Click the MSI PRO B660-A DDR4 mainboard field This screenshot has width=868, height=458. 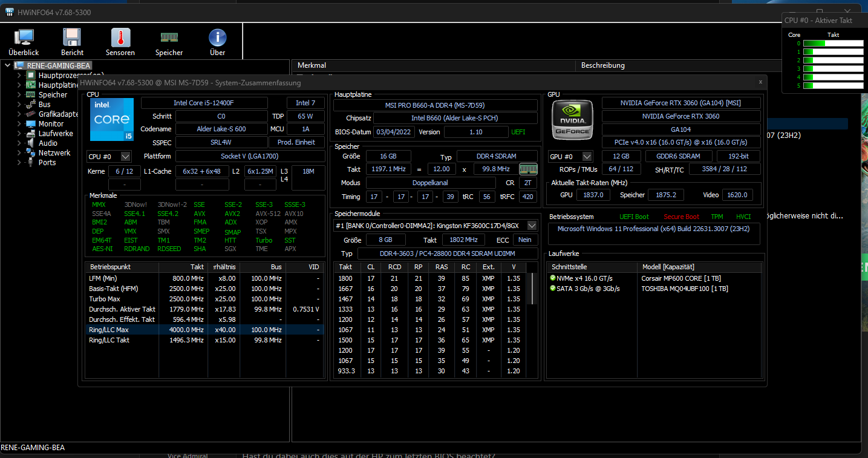pyautogui.click(x=436, y=105)
